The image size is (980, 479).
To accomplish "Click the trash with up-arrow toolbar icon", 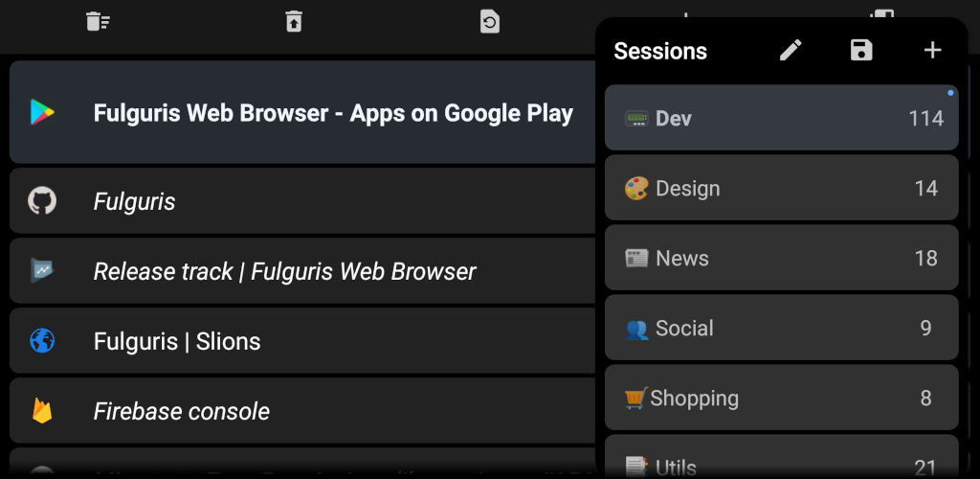I will point(294,22).
